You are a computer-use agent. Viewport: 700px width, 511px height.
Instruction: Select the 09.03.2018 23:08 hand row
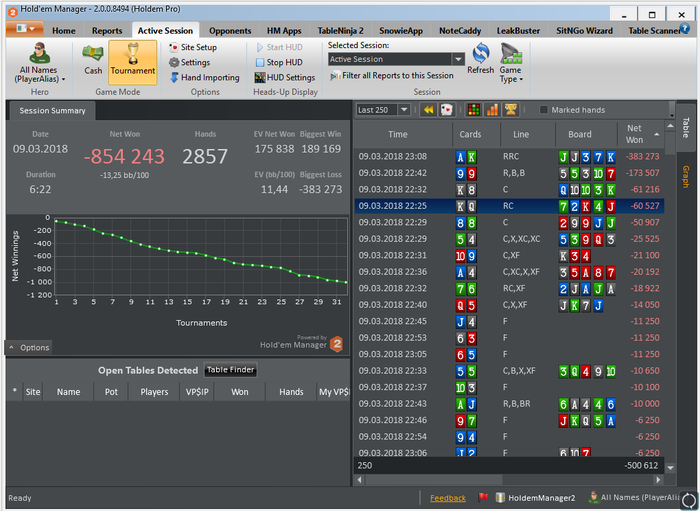(509, 157)
